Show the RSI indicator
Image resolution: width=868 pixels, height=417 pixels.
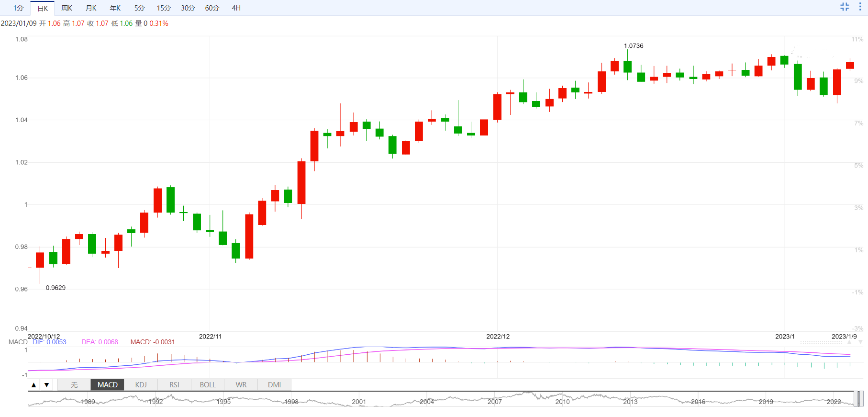point(174,385)
